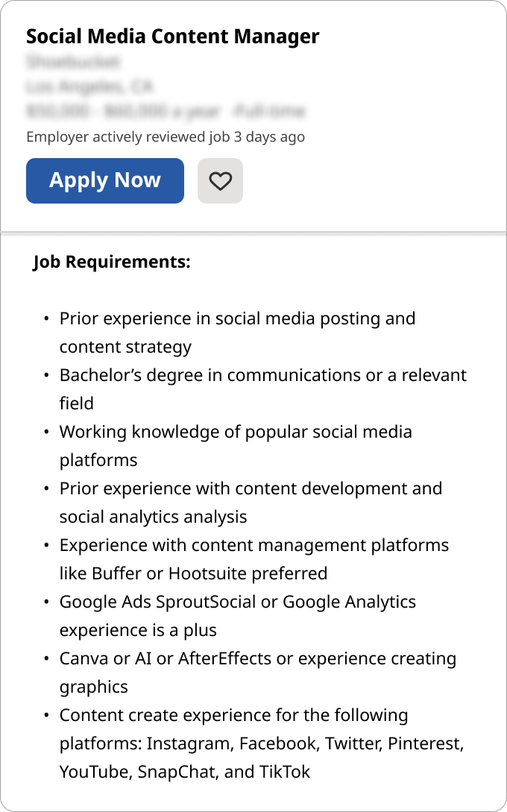Click the word TikTok in the list
Viewport: 507px width, 812px height.
(x=284, y=772)
